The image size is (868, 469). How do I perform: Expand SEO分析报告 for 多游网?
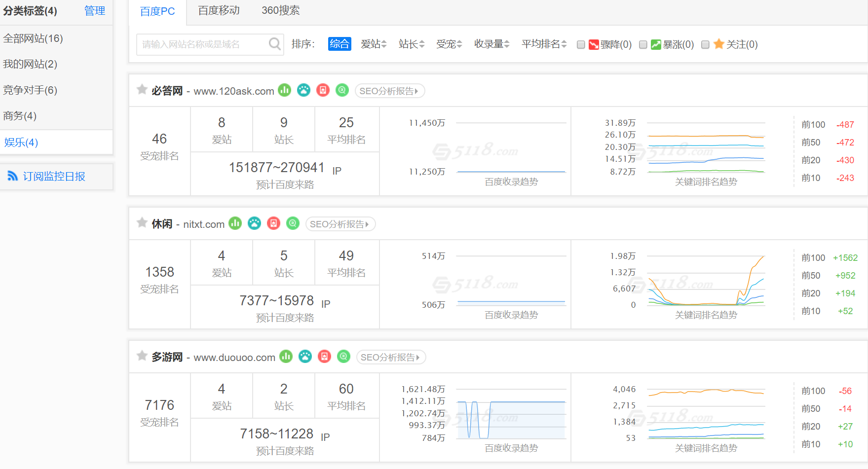[x=391, y=358]
